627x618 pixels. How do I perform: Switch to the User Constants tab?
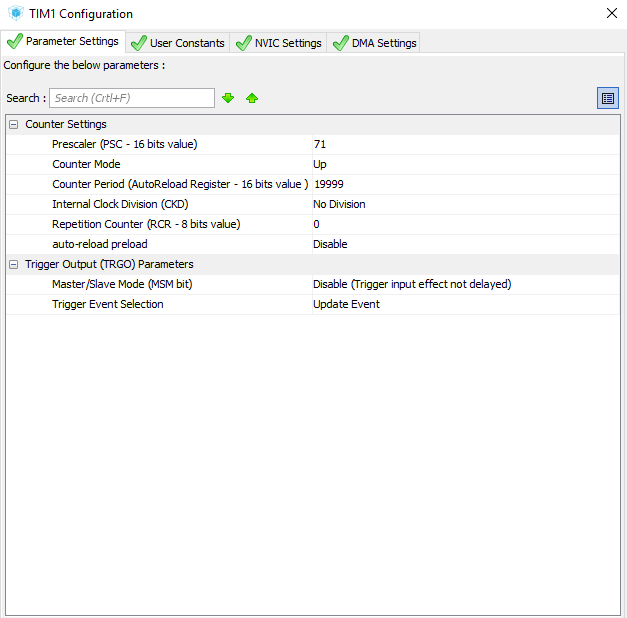pyautogui.click(x=177, y=43)
